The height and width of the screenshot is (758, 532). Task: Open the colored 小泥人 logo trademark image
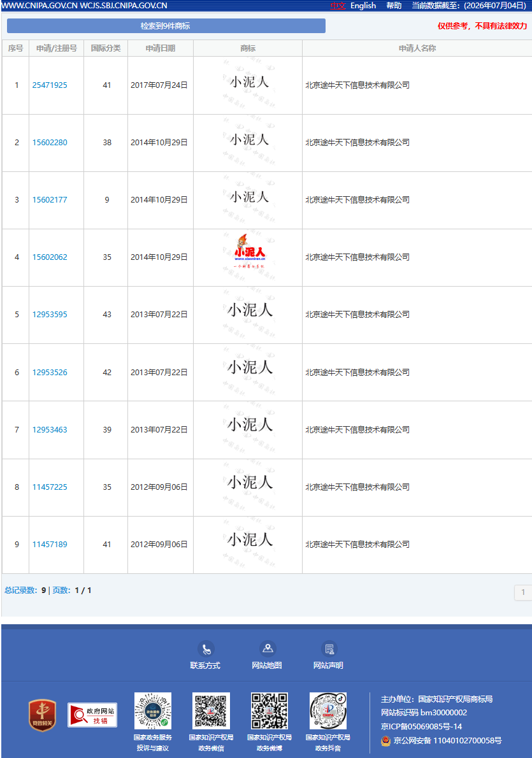click(250, 257)
